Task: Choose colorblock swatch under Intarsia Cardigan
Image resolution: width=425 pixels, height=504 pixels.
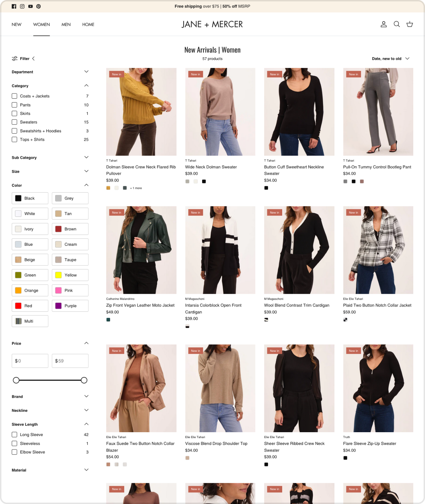Action: [187, 326]
